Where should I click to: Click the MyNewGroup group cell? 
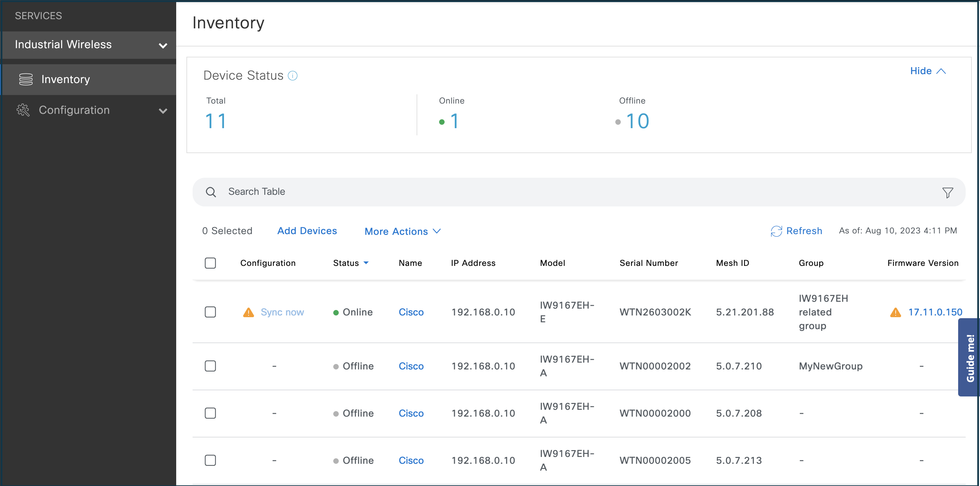[x=830, y=366]
